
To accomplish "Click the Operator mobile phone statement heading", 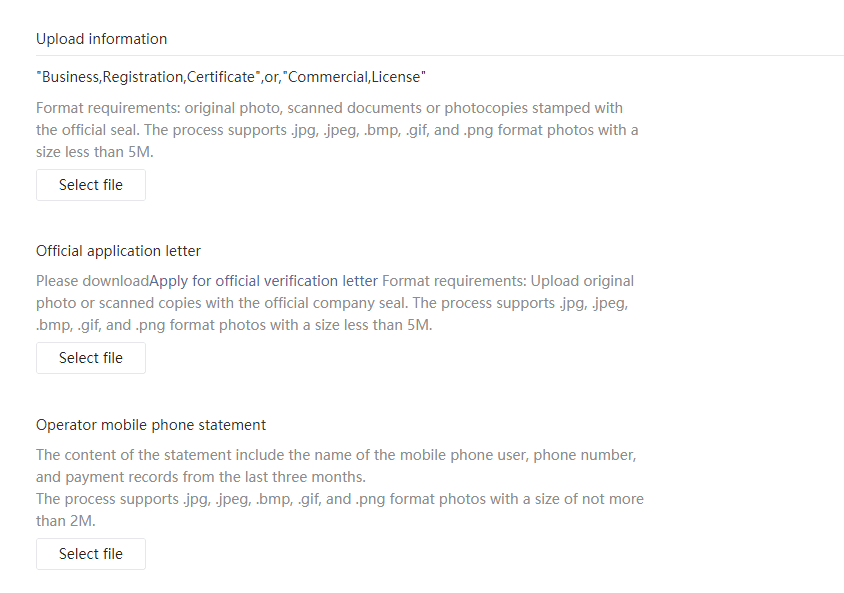I will (151, 425).
